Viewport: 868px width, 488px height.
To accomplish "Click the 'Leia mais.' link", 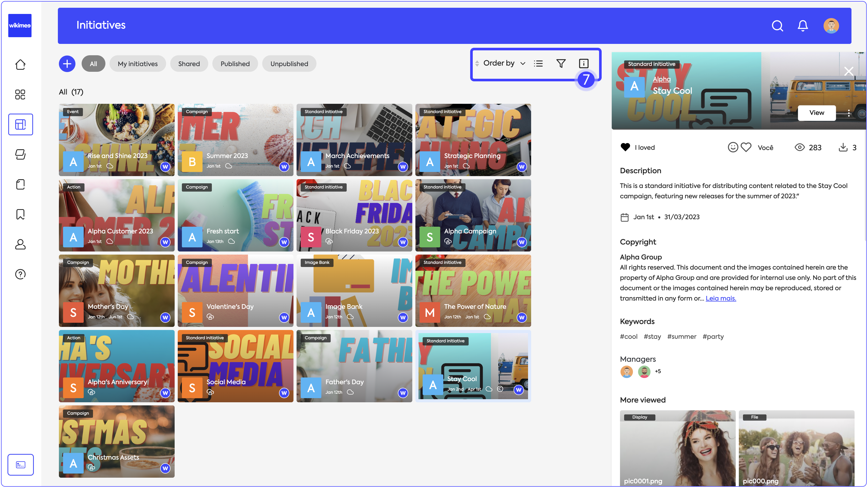I will [x=720, y=298].
